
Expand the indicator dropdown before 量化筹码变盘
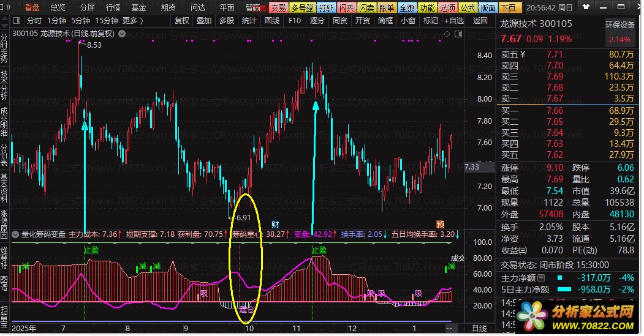tap(17, 234)
